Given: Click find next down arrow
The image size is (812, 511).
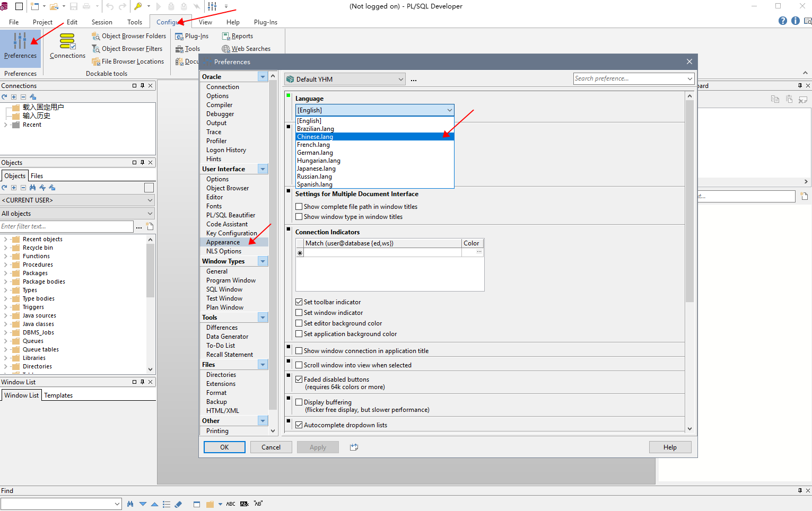Looking at the screenshot, I should (143, 504).
